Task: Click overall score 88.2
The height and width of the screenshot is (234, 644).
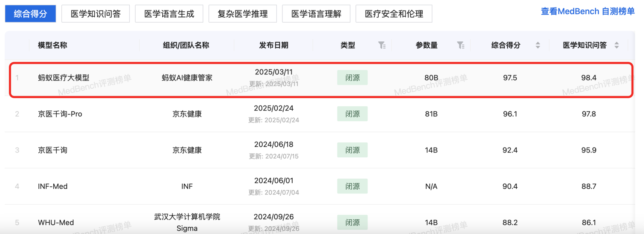Action: click(510, 222)
